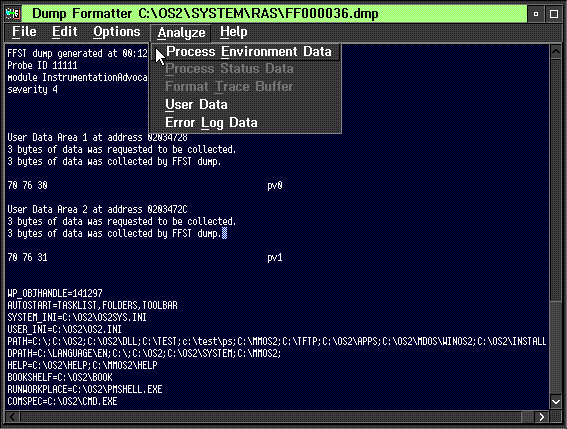Open the Edit menu
This screenshot has width=567, height=429.
[x=65, y=32]
